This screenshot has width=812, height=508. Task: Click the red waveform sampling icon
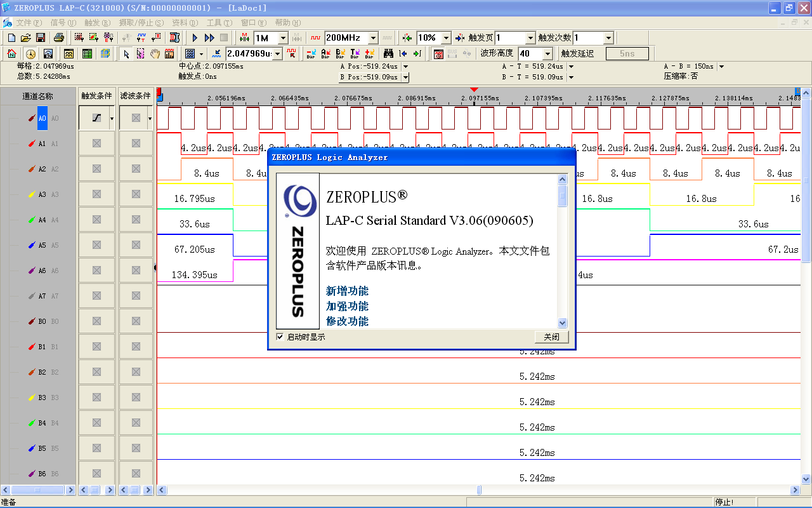[315, 38]
